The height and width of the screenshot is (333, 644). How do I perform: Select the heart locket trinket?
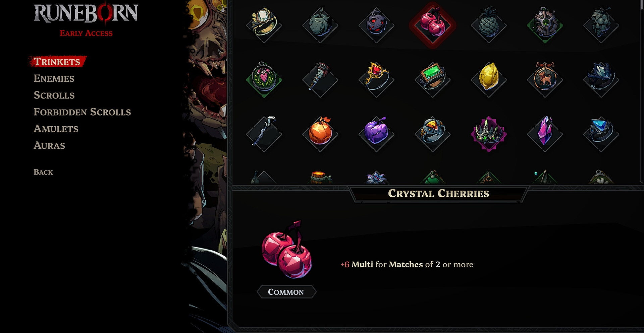pos(264,79)
